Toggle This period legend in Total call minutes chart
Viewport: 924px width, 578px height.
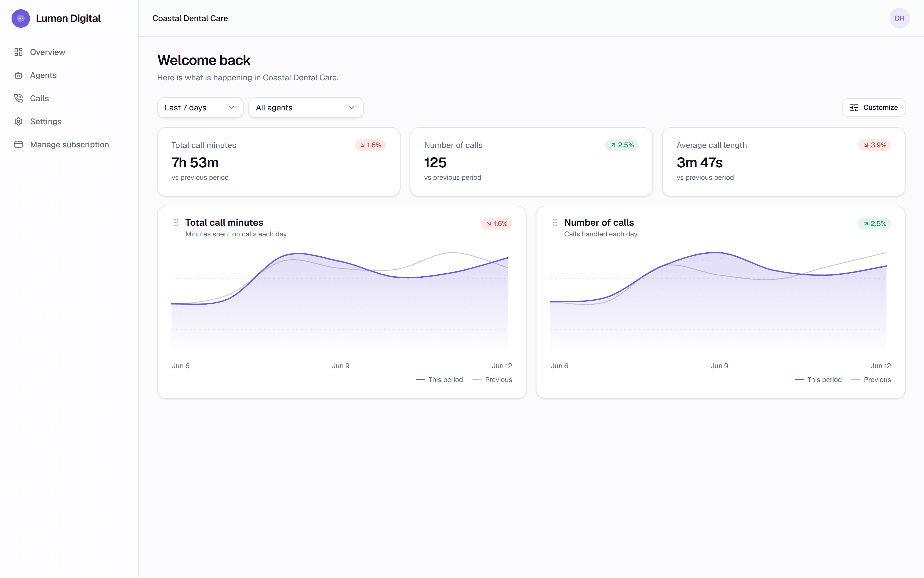[439, 379]
